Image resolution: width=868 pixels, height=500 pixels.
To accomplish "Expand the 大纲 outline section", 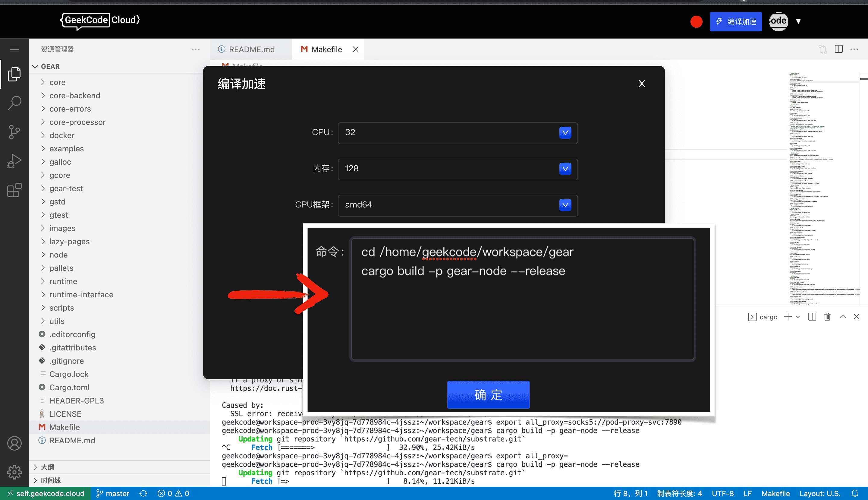I will [47, 467].
